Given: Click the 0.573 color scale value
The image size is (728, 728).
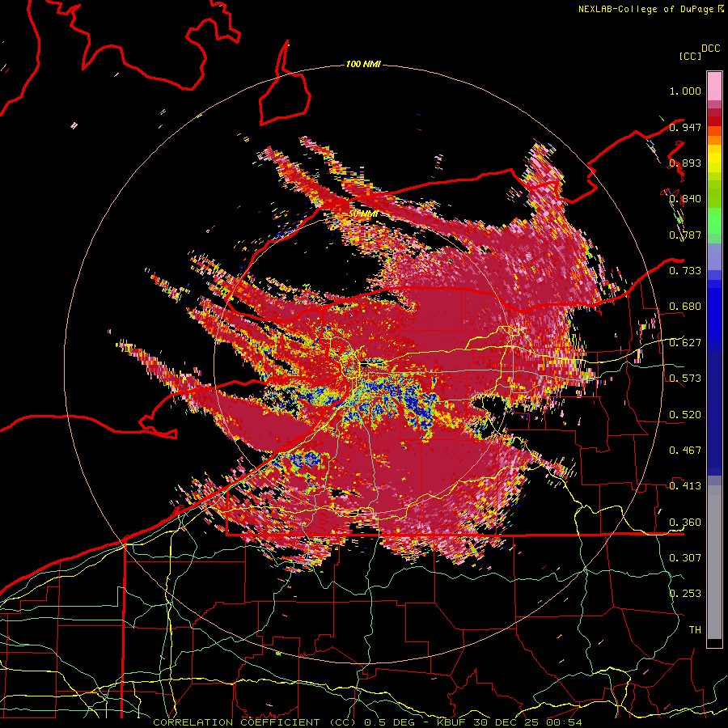Looking at the screenshot, I should (x=685, y=379).
